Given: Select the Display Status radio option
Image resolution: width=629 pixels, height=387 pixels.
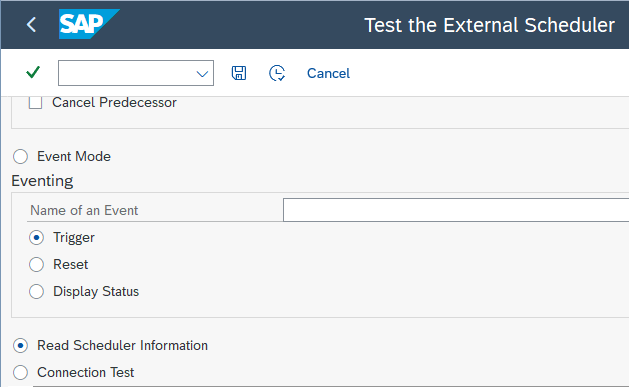Looking at the screenshot, I should [37, 292].
